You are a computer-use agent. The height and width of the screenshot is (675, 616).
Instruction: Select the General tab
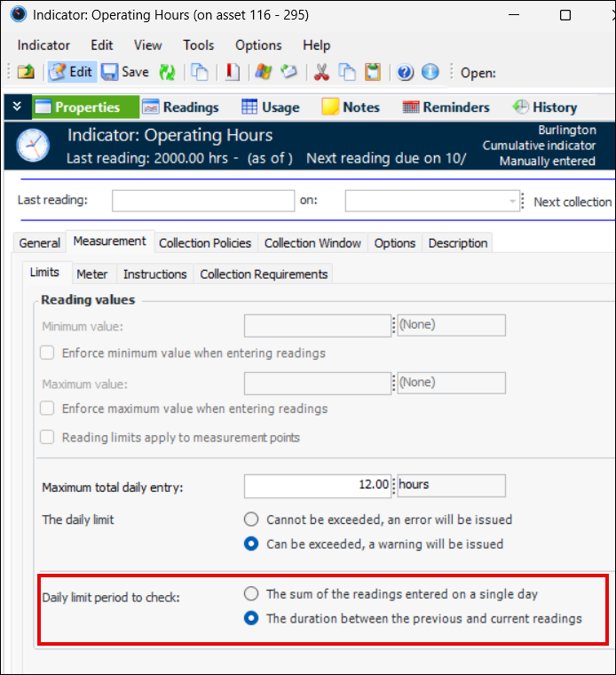pyautogui.click(x=40, y=242)
